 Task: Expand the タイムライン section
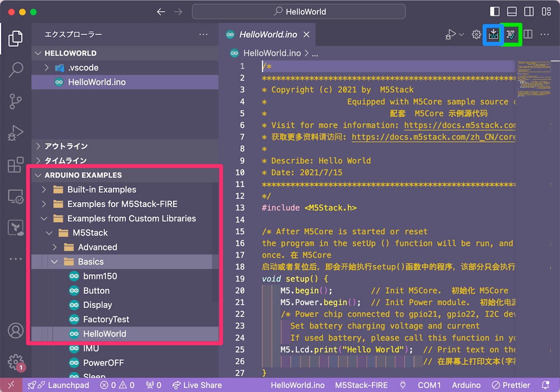[125, 161]
